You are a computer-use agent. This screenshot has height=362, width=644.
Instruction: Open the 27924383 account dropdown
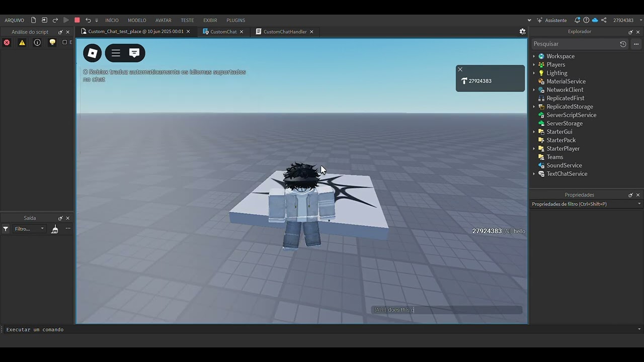[x=628, y=20]
